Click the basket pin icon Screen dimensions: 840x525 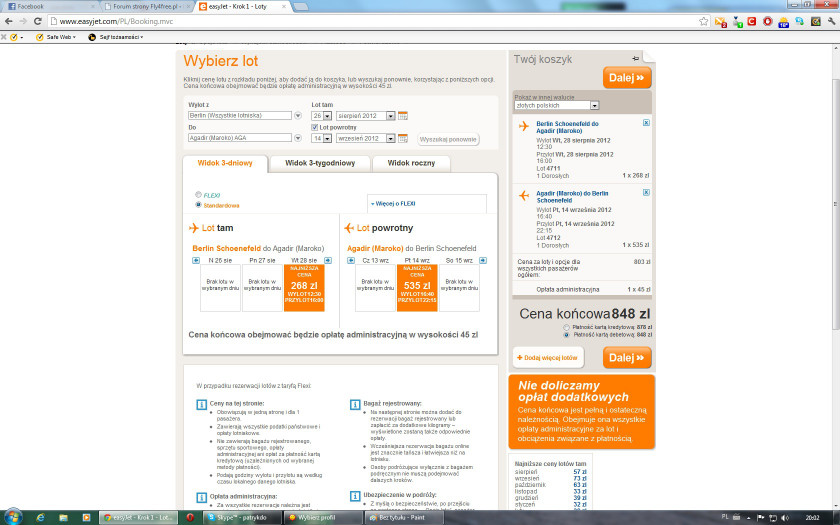point(635,58)
